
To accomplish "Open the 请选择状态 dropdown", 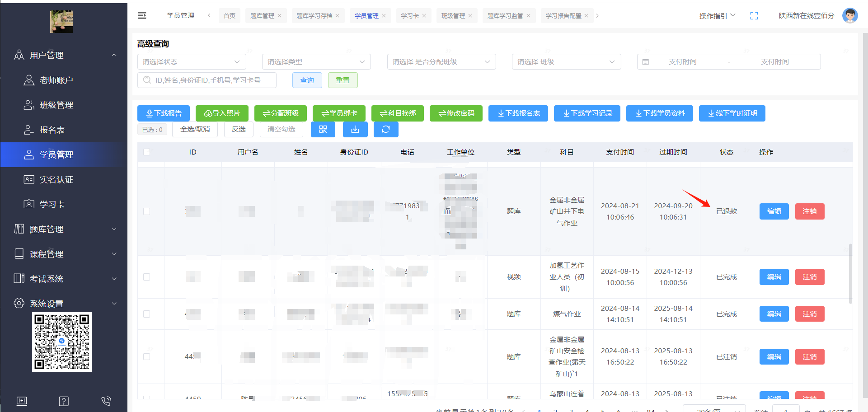I will (x=192, y=62).
